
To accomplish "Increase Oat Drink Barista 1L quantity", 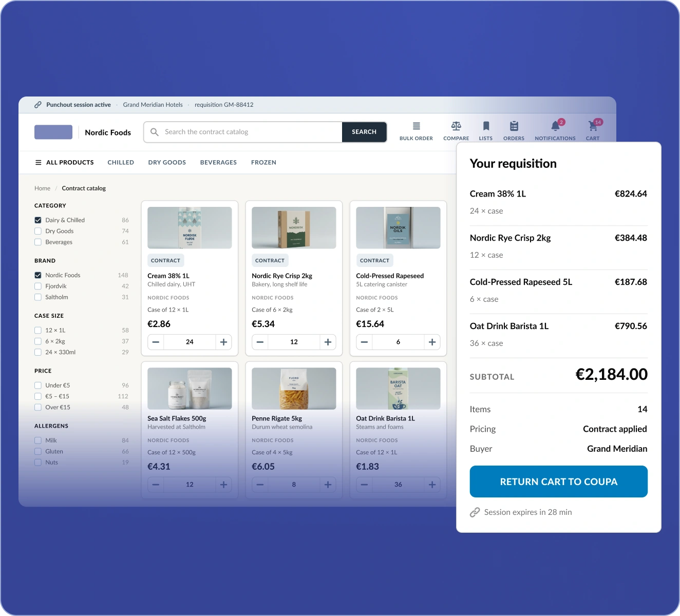I will tap(432, 485).
